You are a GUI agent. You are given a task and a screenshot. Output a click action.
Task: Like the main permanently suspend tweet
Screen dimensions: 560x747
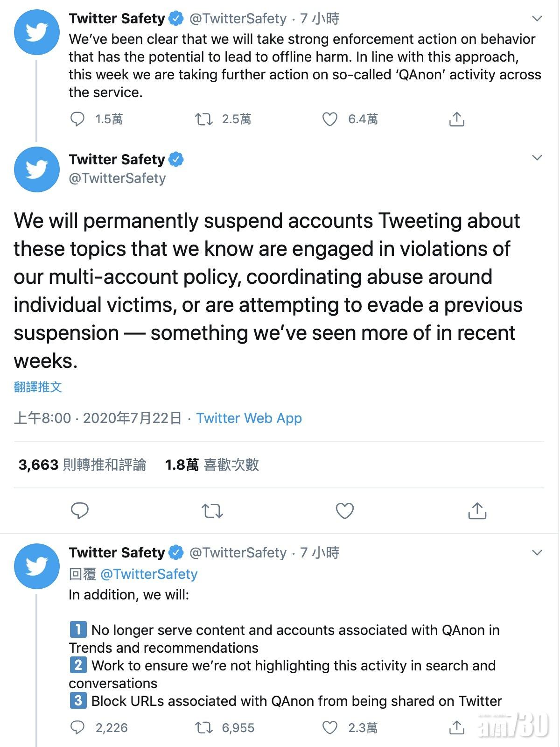click(x=345, y=511)
